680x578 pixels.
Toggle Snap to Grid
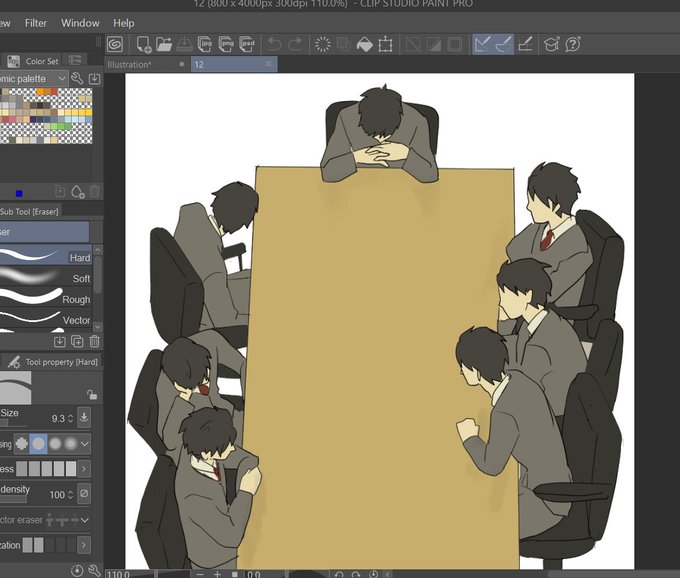pos(526,44)
